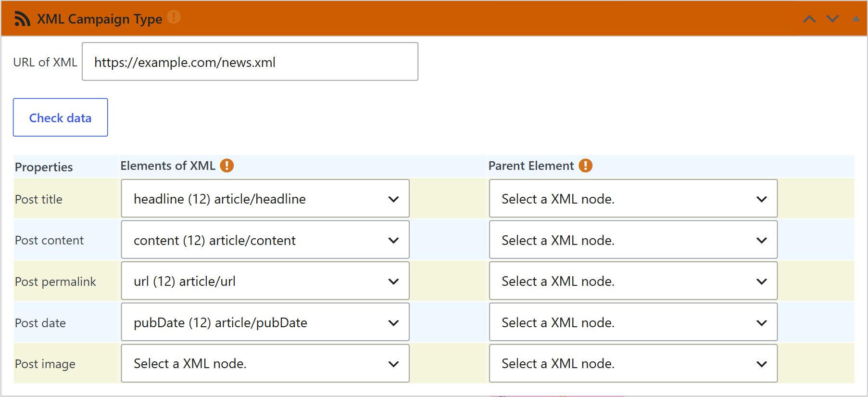This screenshot has width=868, height=397.
Task: Open Post content XML element dropdown
Action: [265, 240]
